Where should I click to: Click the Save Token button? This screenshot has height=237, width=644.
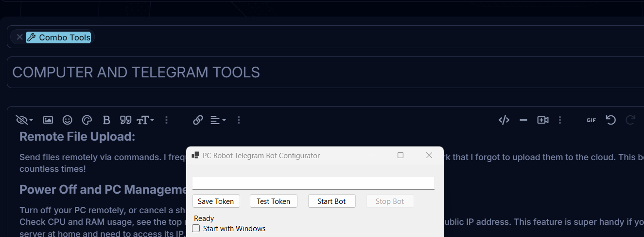pyautogui.click(x=216, y=201)
